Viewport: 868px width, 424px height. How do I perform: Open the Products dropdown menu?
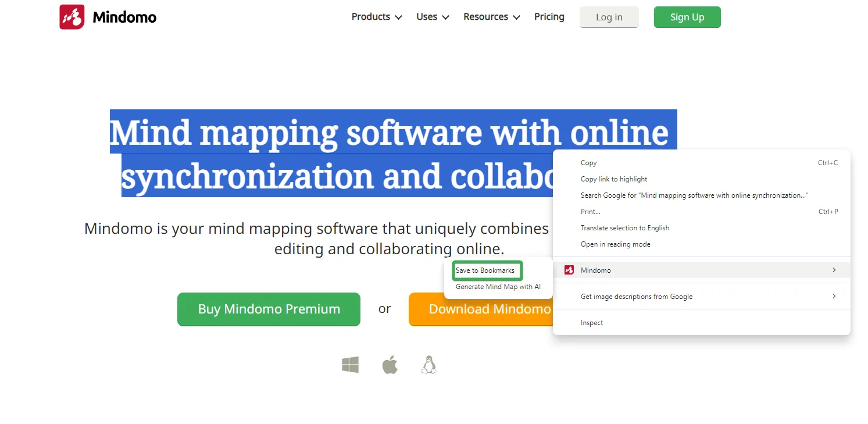coord(377,17)
